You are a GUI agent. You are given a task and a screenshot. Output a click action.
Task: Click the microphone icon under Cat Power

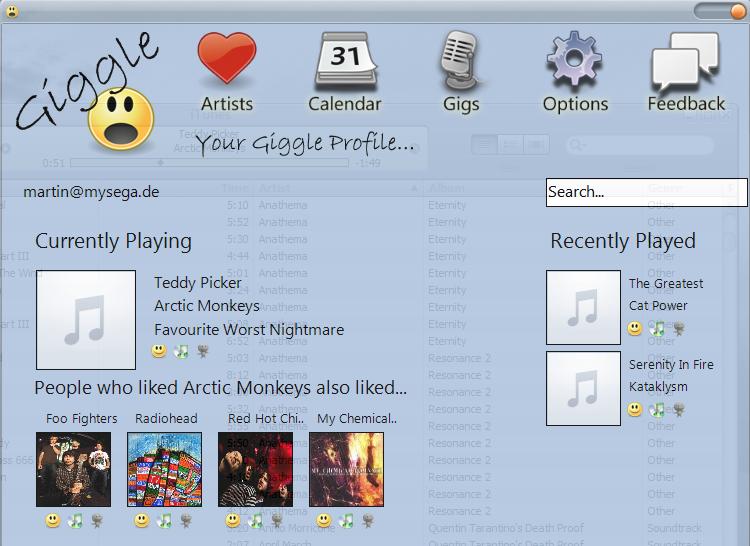(x=678, y=328)
